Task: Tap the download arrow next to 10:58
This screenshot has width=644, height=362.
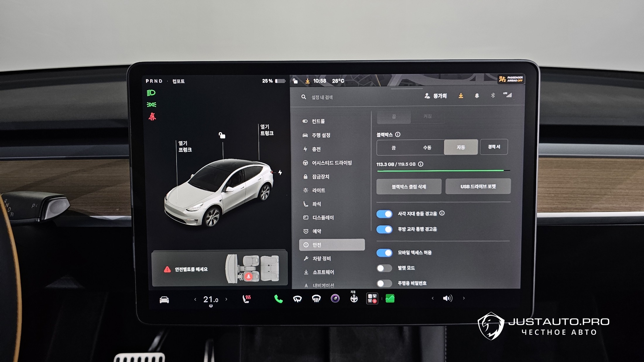Action: 307,81
